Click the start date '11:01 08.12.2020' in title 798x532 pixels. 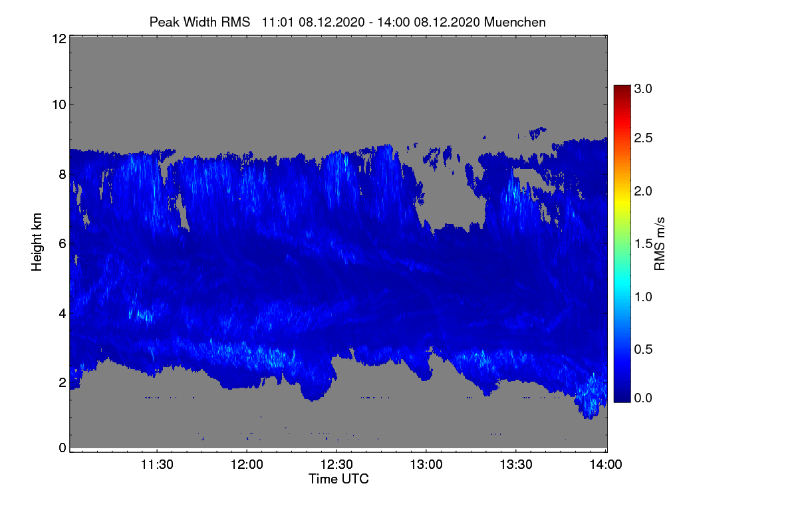click(x=313, y=22)
